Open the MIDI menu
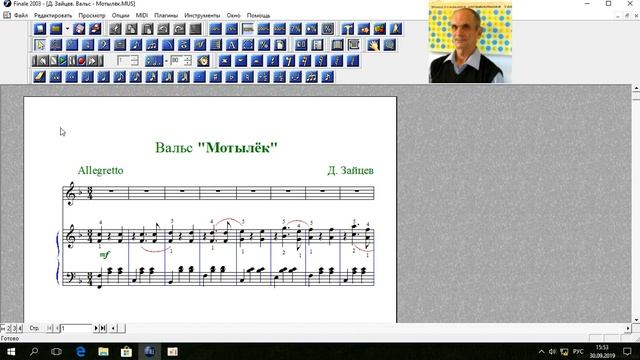Screen dimensions: 640x360 (x=142, y=15)
